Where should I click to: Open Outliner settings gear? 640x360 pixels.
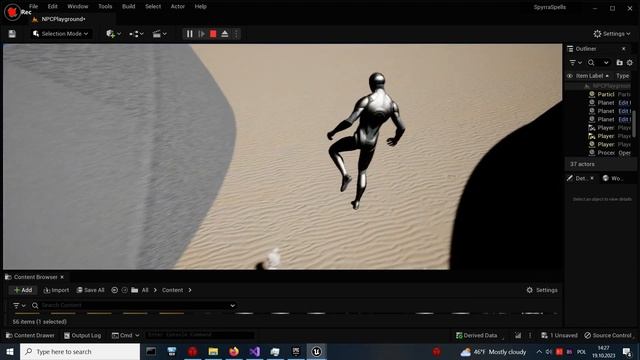629,62
